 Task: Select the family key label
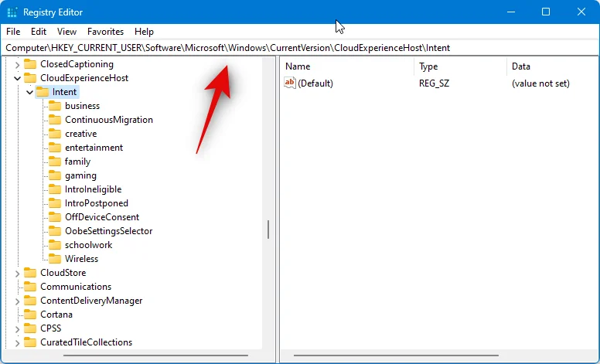77,162
